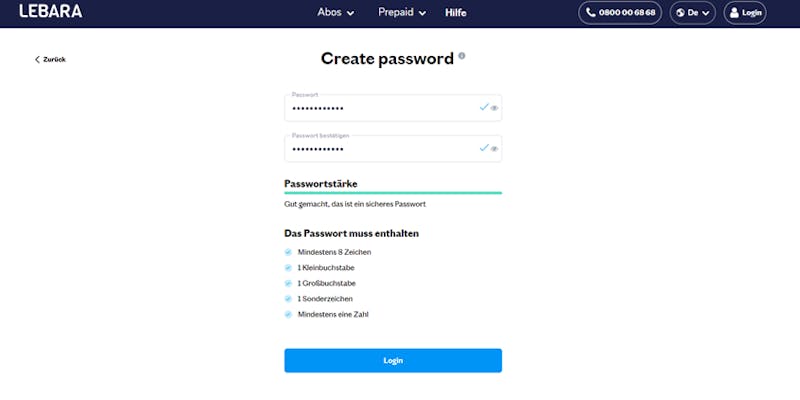Go back with the Zurück link

[54, 60]
